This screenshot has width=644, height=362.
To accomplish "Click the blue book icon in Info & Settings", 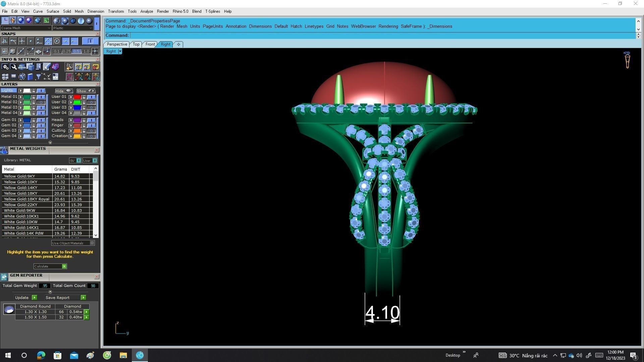I will click(30, 77).
